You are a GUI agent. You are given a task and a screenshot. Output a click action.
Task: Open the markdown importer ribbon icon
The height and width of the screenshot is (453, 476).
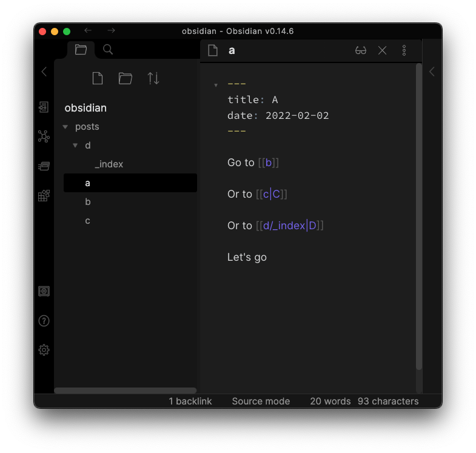tap(44, 195)
